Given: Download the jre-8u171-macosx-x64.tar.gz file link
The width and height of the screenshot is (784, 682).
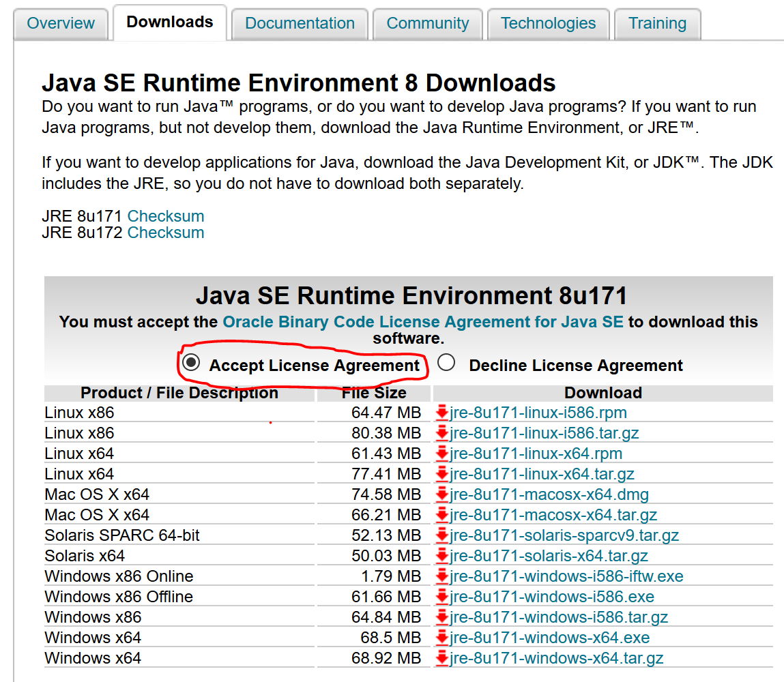Looking at the screenshot, I should (x=553, y=515).
